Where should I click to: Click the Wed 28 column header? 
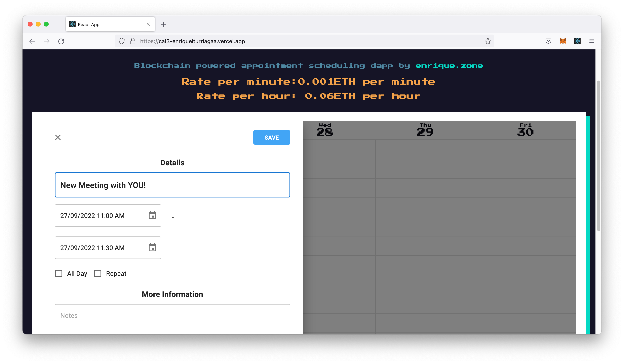325,129
